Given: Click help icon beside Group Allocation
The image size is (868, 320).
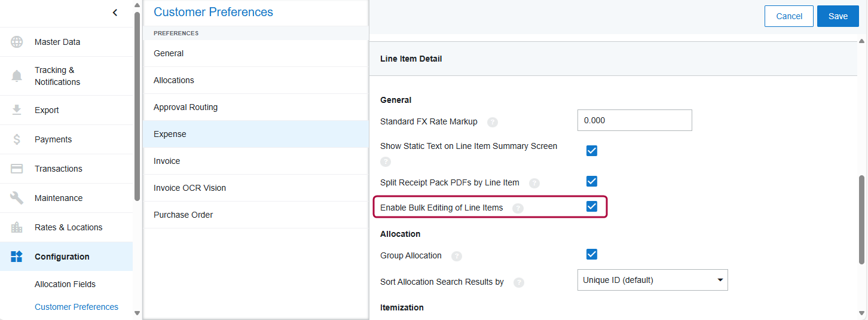Looking at the screenshot, I should (457, 256).
